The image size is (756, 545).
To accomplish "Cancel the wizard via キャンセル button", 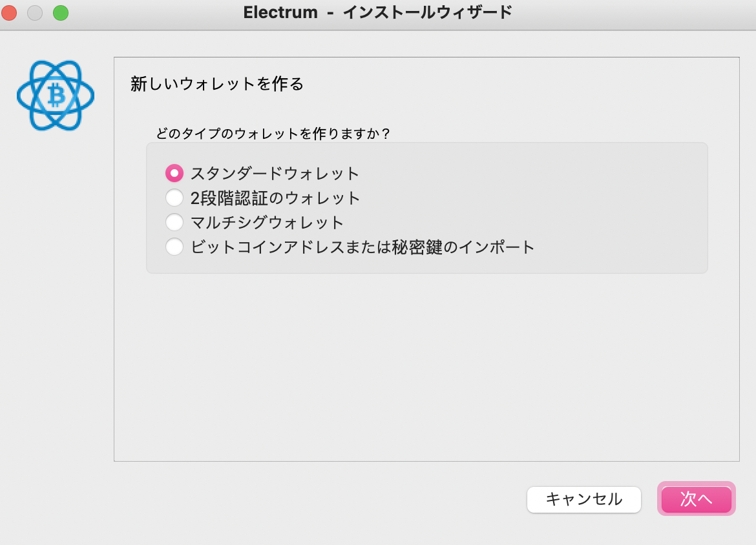I will coord(584,499).
